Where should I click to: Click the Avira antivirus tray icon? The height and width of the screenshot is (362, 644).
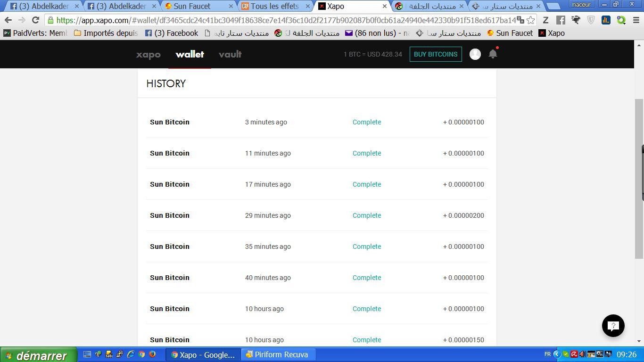[x=574, y=354]
